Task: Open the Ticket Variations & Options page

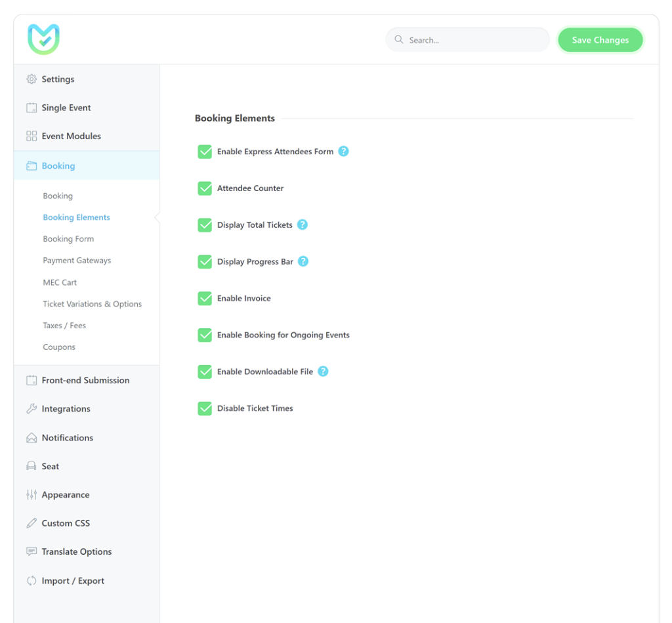Action: 92,303
